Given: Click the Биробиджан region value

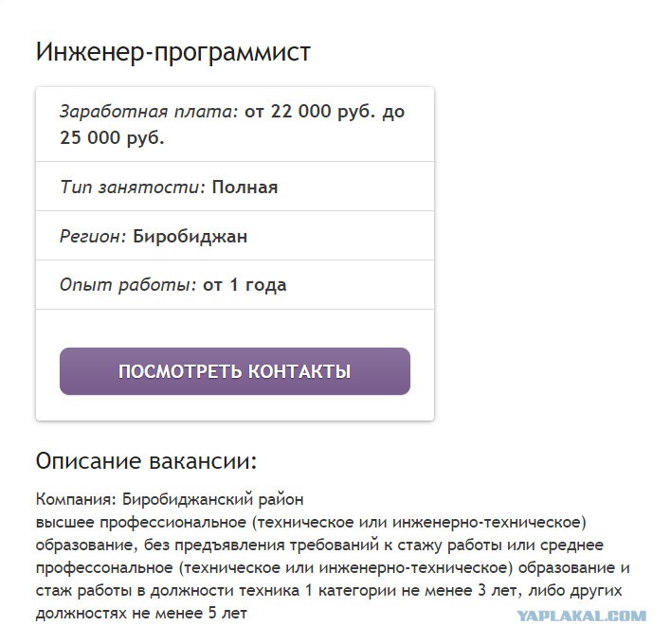Looking at the screenshot, I should (x=190, y=236).
